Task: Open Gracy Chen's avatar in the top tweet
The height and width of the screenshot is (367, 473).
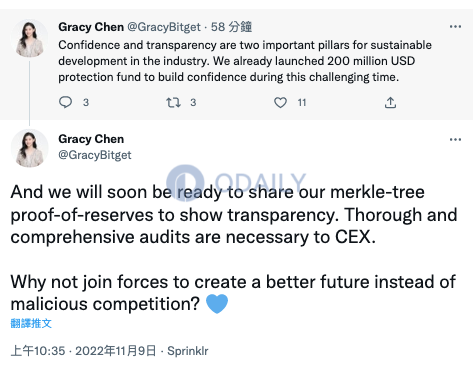Action: [30, 38]
